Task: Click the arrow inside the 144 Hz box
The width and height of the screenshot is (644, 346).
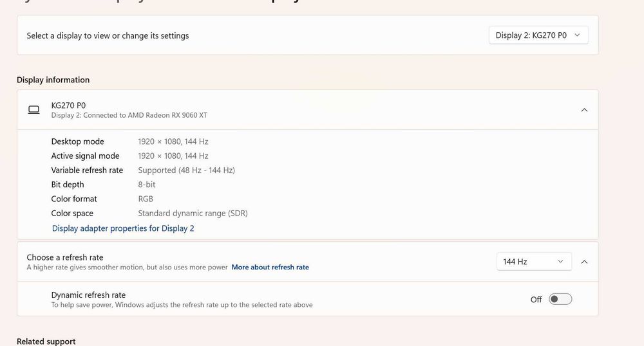Action: (x=560, y=262)
